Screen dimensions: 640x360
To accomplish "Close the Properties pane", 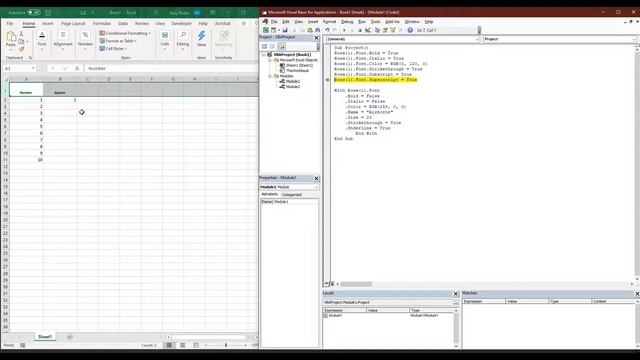I will [x=316, y=178].
